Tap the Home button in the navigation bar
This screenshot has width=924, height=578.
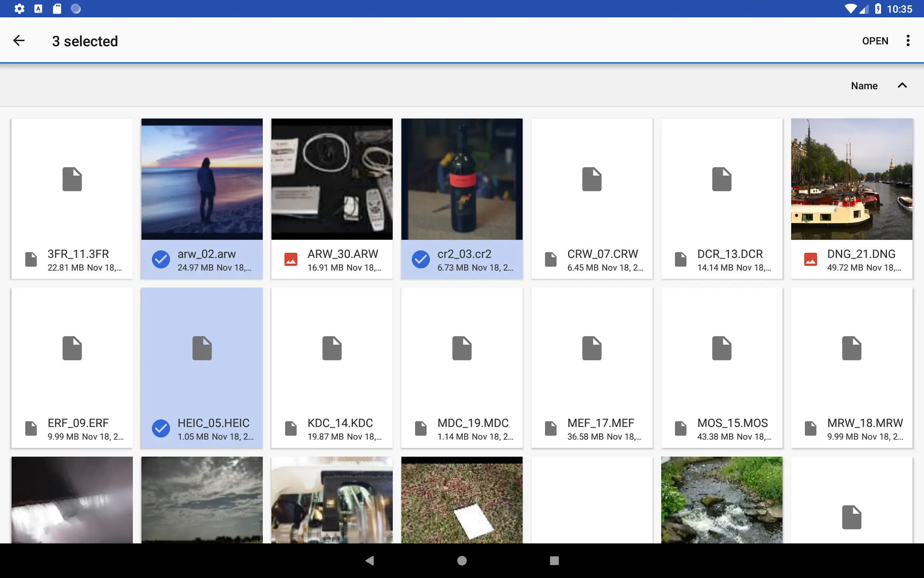(462, 560)
